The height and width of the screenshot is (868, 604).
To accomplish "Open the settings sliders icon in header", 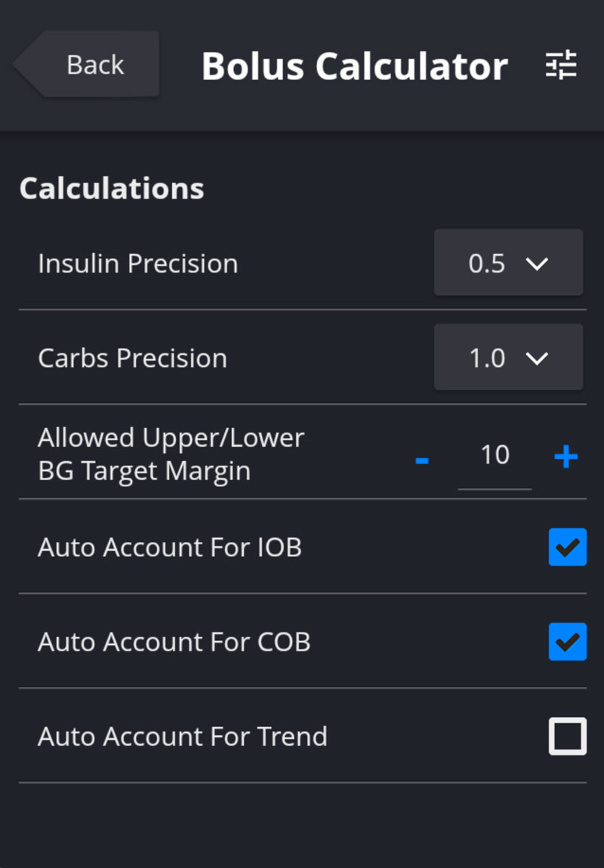I will (561, 66).
